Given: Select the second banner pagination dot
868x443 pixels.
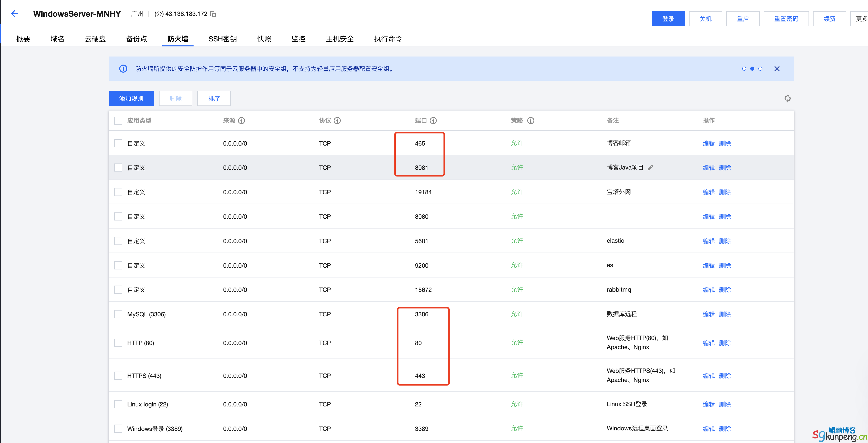Looking at the screenshot, I should 752,69.
